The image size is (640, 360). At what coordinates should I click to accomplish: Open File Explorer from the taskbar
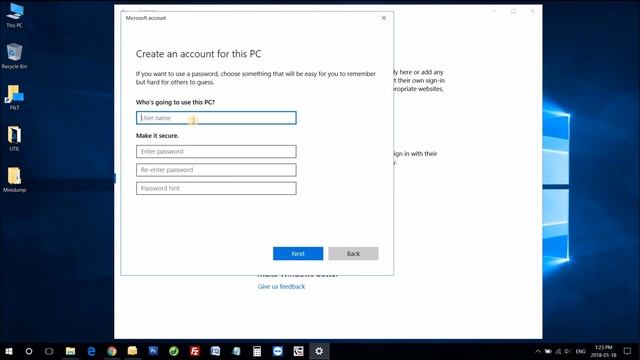pos(71,351)
